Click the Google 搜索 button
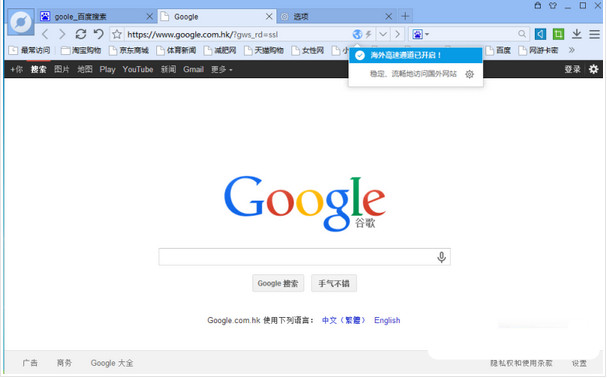Image resolution: width=607 pixels, height=378 pixels. (278, 284)
